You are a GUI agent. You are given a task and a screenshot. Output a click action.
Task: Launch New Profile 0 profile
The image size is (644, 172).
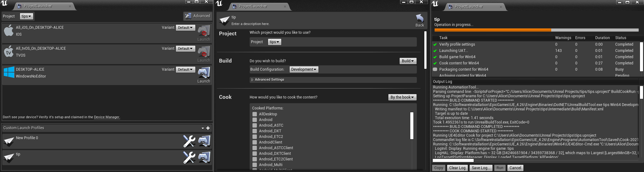[204, 141]
